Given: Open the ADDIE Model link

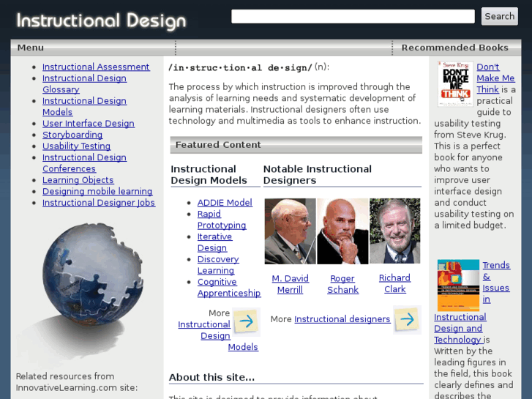Looking at the screenshot, I should (x=225, y=203).
